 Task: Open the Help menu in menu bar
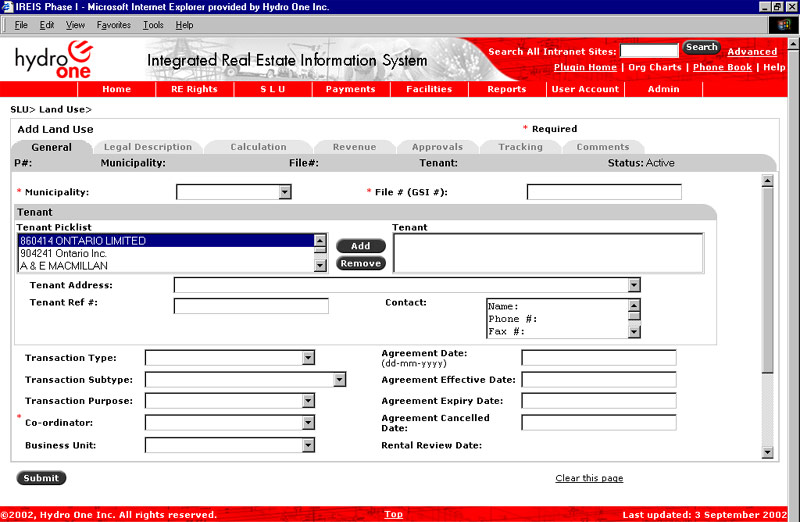[184, 25]
